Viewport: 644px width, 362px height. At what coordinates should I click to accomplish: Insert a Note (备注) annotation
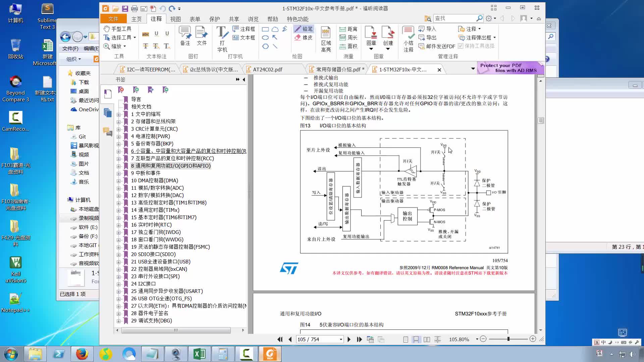coord(185,36)
